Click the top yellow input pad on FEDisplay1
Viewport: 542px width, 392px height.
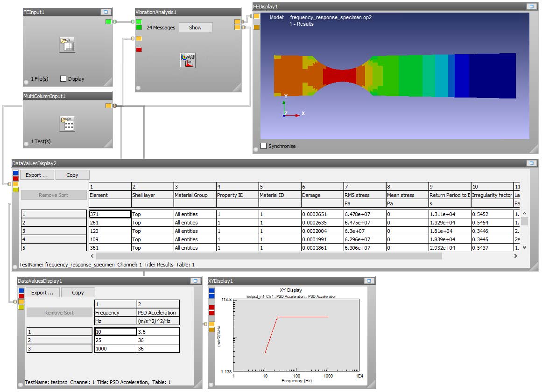[x=256, y=16]
